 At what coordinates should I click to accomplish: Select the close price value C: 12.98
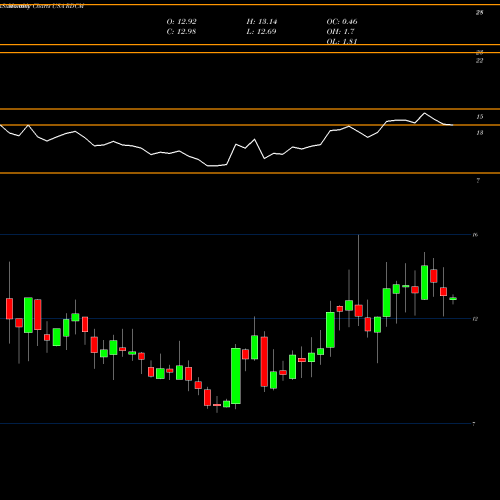[181, 32]
